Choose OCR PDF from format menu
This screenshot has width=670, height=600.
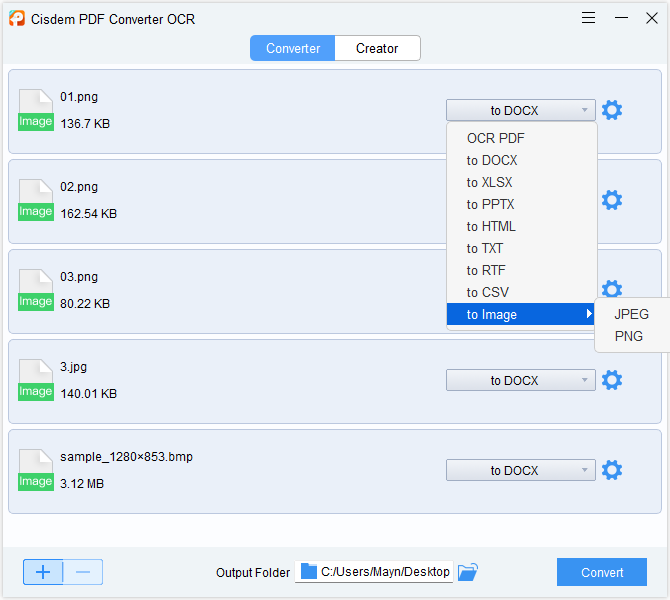521,138
